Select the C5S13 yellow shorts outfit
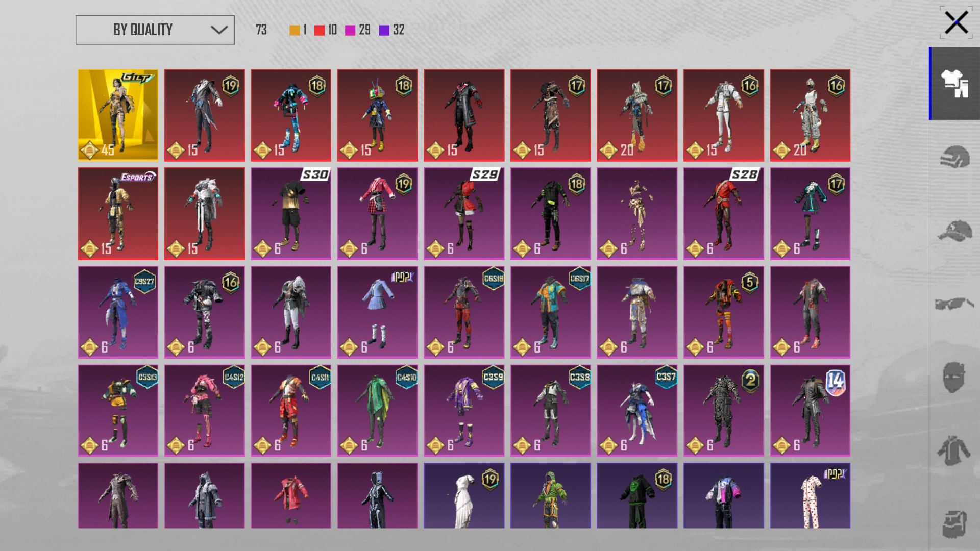Image resolution: width=980 pixels, height=551 pixels. 118,411
